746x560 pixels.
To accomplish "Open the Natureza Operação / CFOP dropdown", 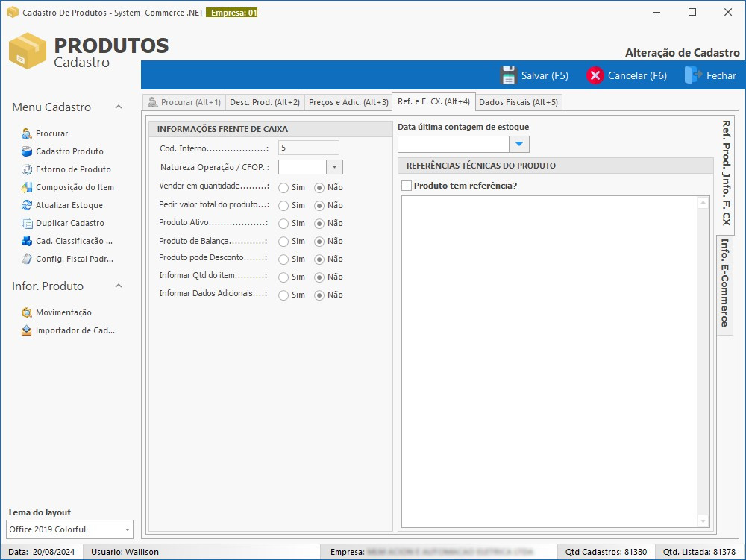I will pyautogui.click(x=334, y=167).
